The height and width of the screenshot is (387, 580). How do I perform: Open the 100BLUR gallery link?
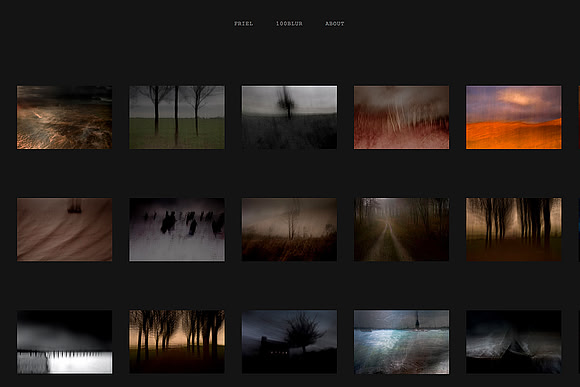point(289,24)
